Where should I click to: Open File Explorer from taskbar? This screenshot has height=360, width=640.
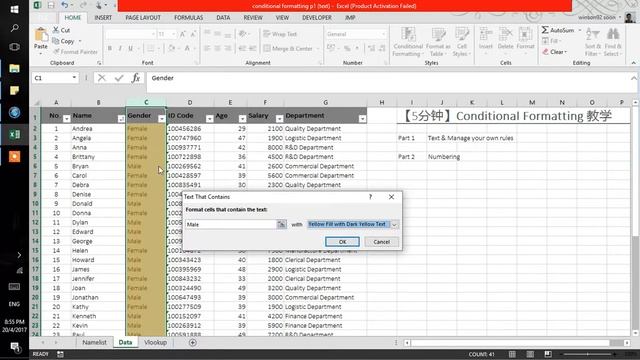(x=14, y=68)
